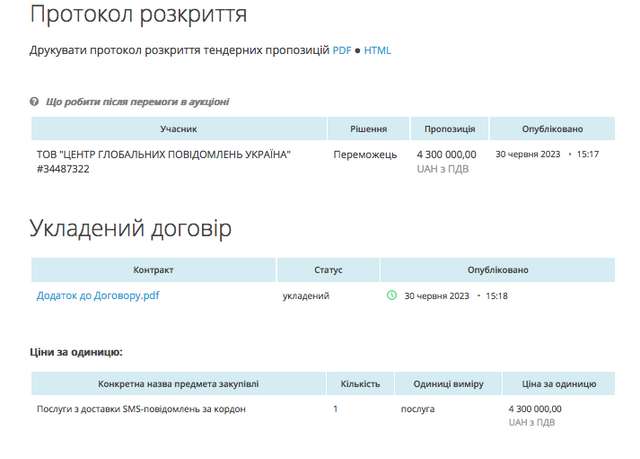Open 'Що робити після перемоги в аукціоні' hint

(138, 102)
